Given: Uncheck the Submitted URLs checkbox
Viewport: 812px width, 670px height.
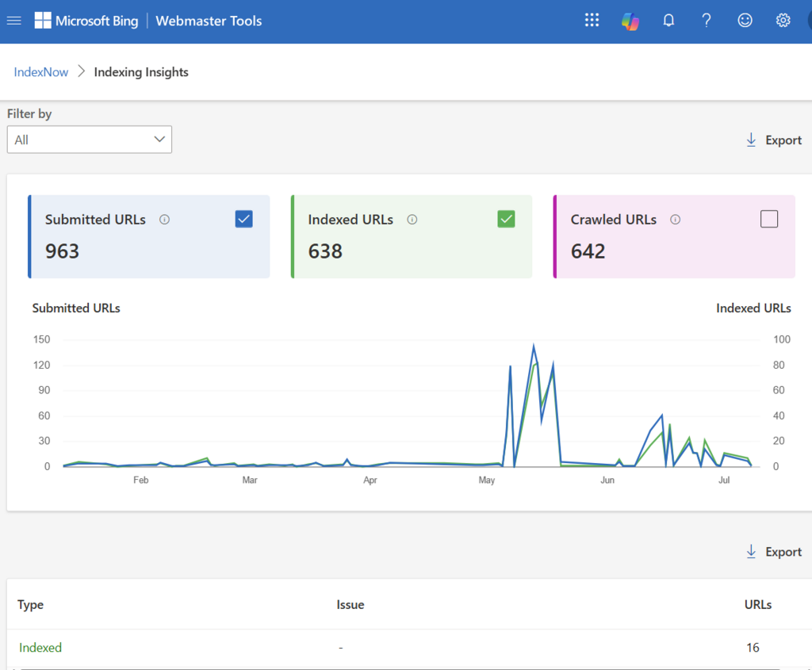Looking at the screenshot, I should pos(244,219).
